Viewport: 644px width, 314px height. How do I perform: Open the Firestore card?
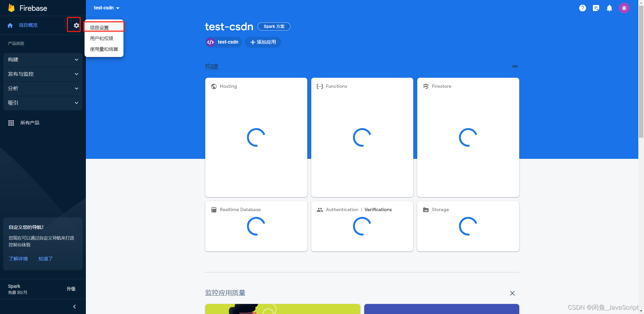(468, 137)
